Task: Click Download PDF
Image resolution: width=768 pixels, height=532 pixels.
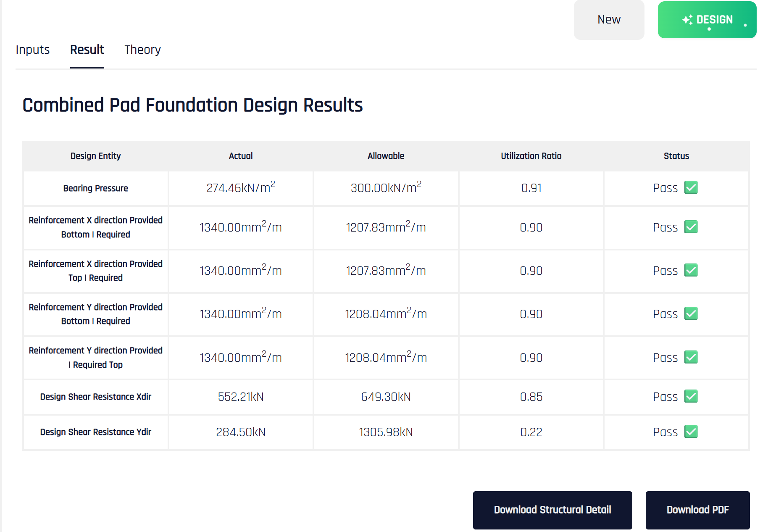Action: [x=697, y=510]
